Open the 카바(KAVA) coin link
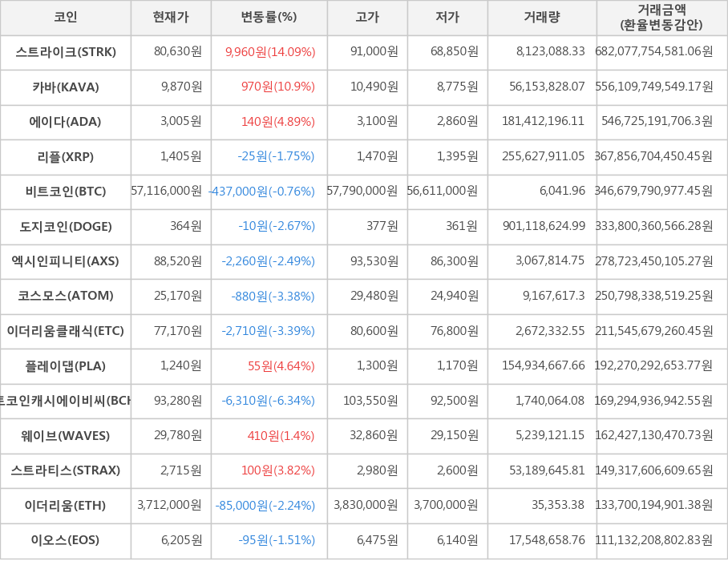 pos(66,87)
